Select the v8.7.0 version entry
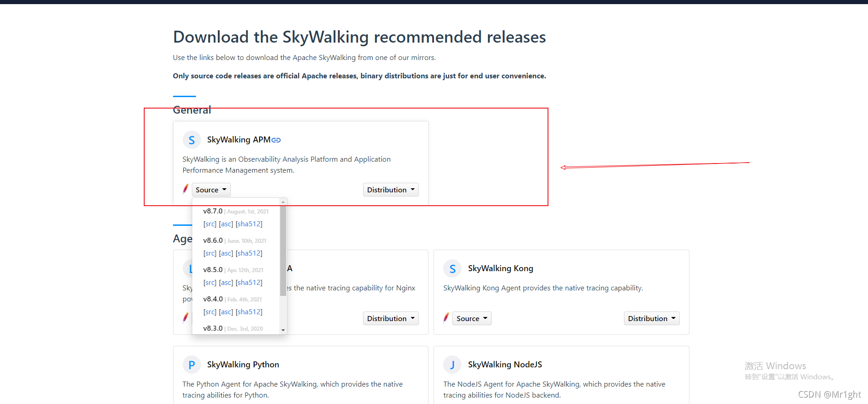Viewport: 868px width, 404px height. [213, 211]
